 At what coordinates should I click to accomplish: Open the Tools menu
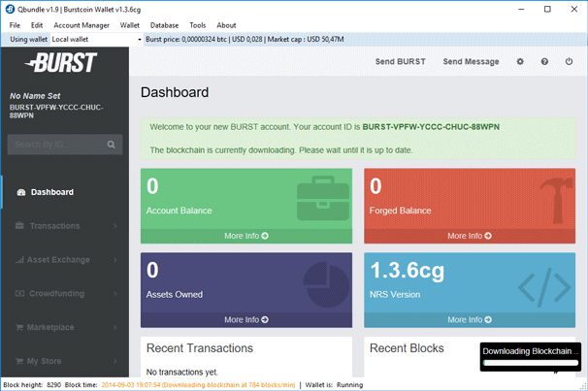coord(198,25)
